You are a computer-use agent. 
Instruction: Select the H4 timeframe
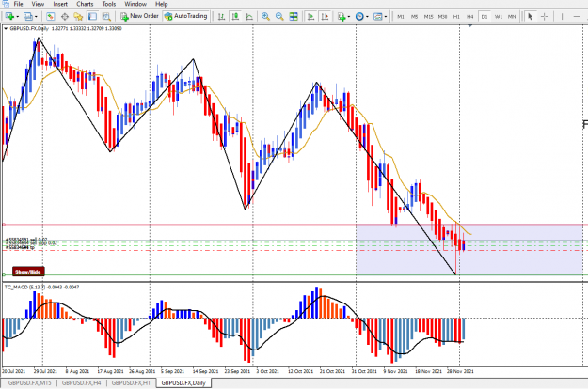[x=470, y=17]
